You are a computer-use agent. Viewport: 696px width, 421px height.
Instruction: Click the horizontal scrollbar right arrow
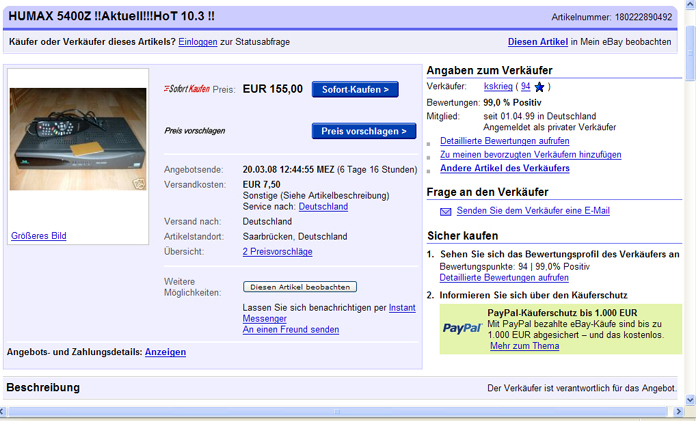(x=675, y=413)
